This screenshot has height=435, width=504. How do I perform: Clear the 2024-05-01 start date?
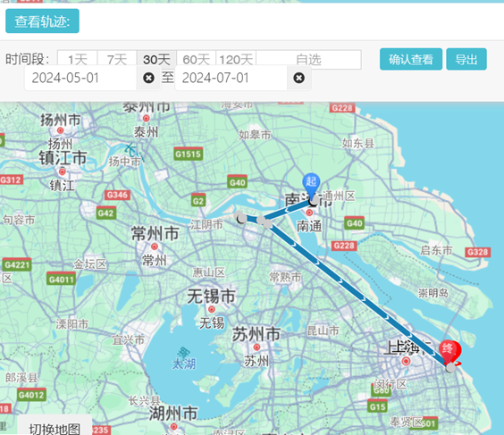pyautogui.click(x=148, y=78)
